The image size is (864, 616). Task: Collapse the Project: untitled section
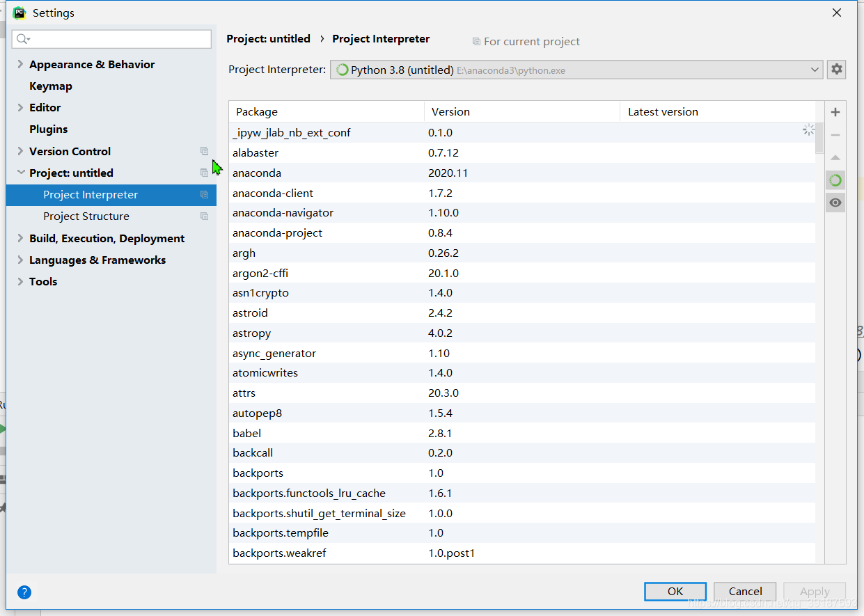pos(20,173)
